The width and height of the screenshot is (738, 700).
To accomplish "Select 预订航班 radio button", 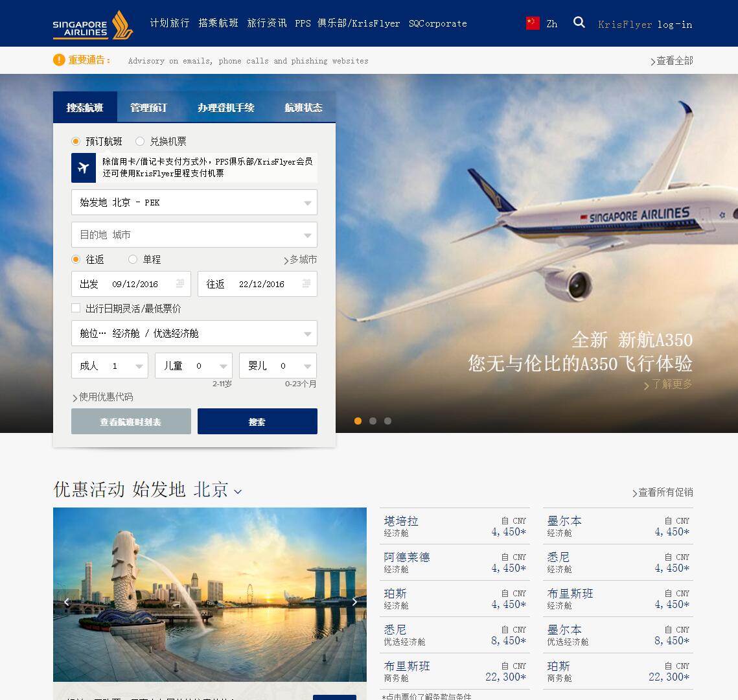I will pos(76,141).
